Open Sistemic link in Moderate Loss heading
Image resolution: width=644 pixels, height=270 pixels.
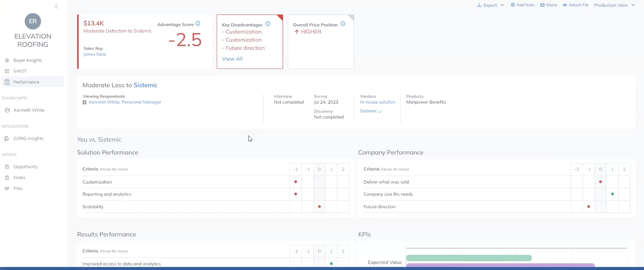point(145,85)
